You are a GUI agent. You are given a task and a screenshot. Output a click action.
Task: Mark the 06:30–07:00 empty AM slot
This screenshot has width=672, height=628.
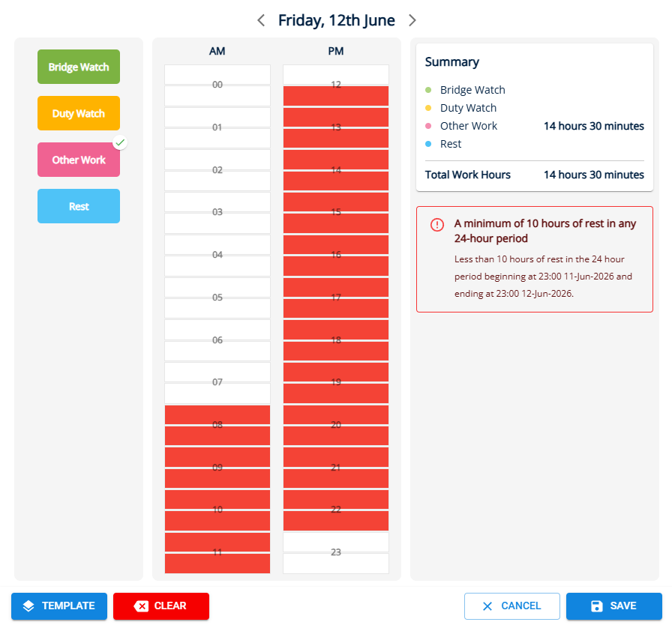(217, 351)
